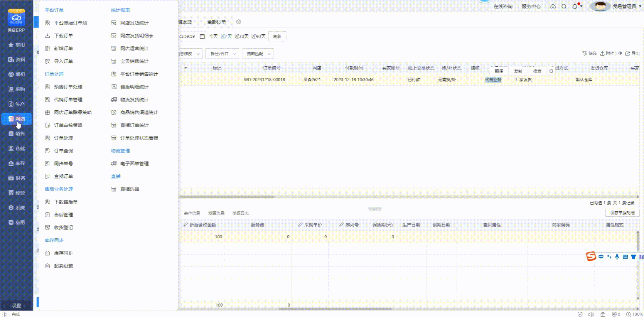
Task: Select 电子面单管理 from the menu
Action: [134, 164]
